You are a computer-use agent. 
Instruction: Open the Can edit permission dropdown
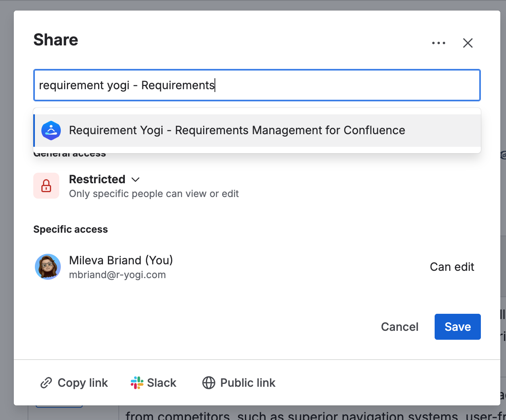[x=452, y=267]
